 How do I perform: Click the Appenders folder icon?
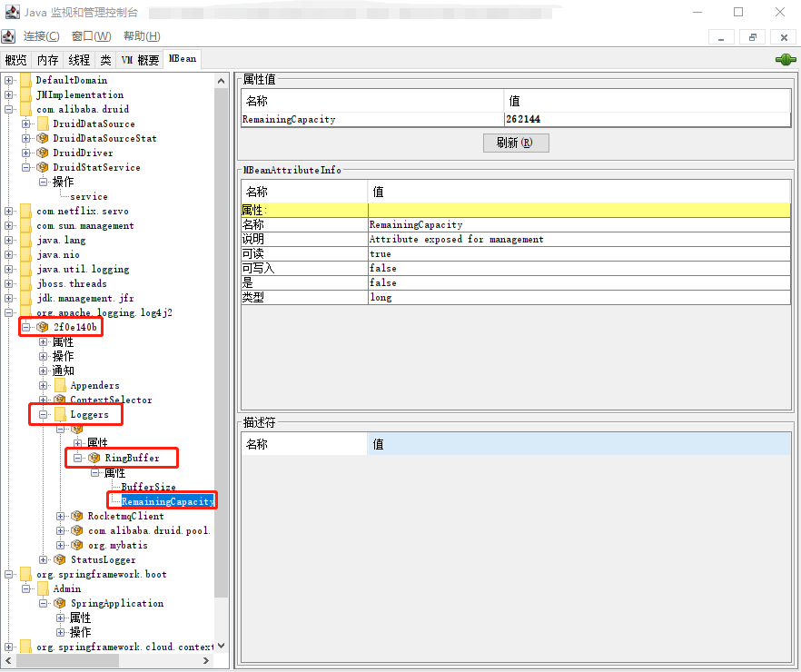point(60,385)
